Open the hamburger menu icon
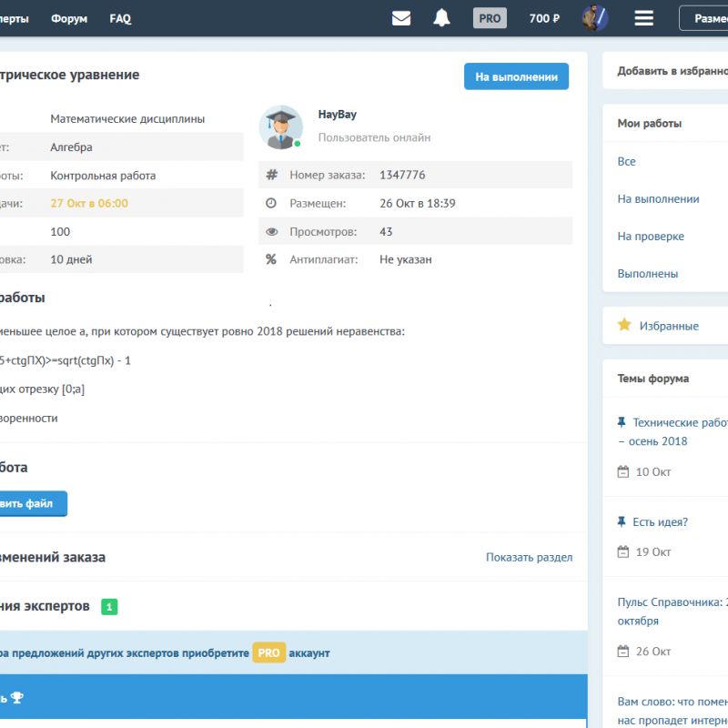The width and height of the screenshot is (728, 728). pos(644,18)
